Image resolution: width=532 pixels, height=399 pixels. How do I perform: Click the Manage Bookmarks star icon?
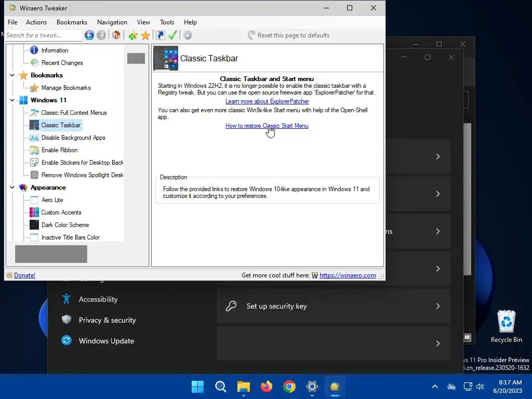point(34,88)
